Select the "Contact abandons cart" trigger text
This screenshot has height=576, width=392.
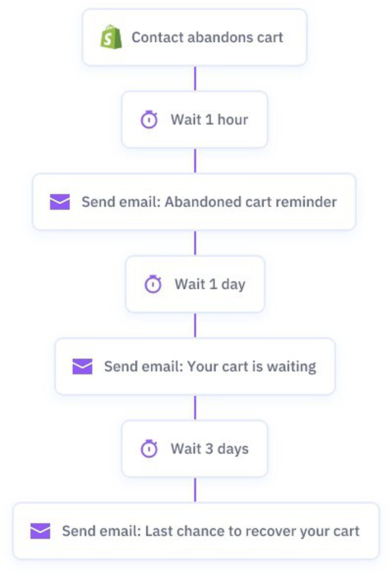point(207,37)
